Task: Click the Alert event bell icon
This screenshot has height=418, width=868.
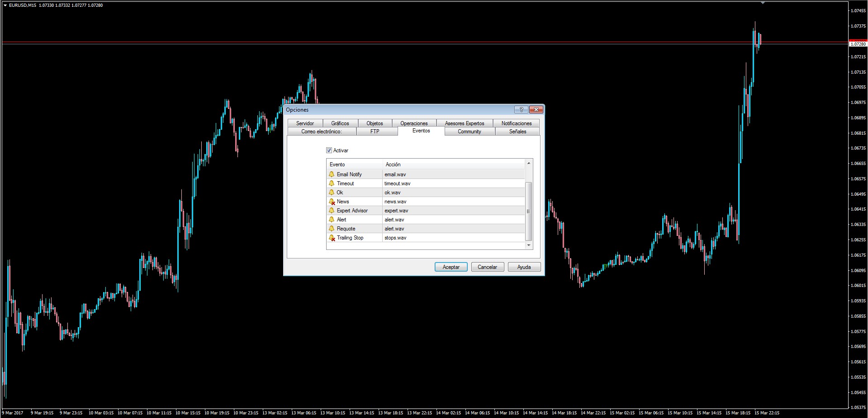Action: coord(332,220)
